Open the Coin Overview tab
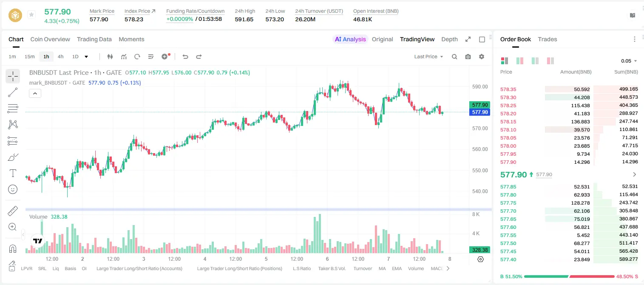The width and height of the screenshot is (644, 285). pyautogui.click(x=50, y=39)
